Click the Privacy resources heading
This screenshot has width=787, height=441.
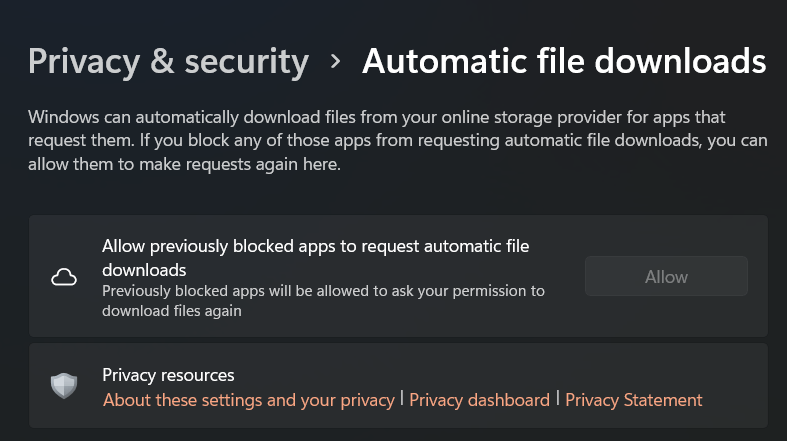click(168, 375)
